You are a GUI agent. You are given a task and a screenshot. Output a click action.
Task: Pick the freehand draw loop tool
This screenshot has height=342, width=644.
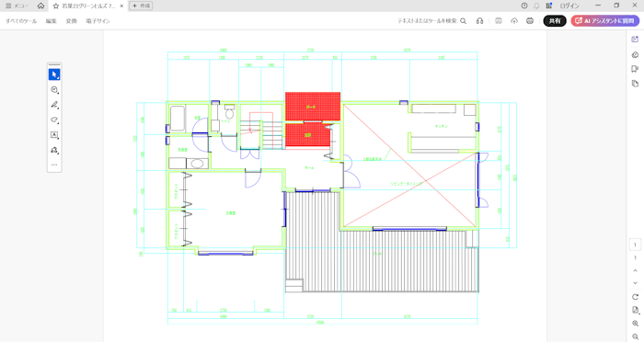54,120
